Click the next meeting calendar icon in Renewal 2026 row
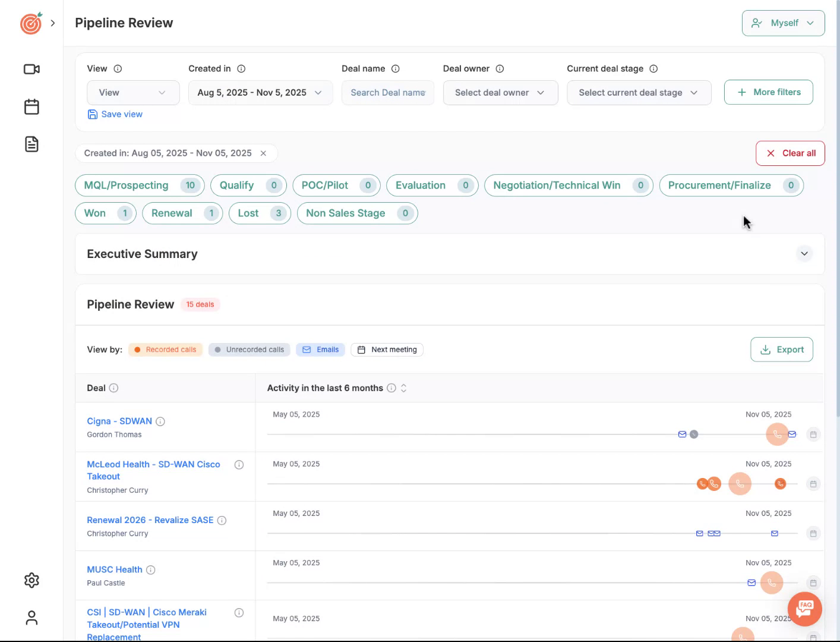 [x=813, y=533]
